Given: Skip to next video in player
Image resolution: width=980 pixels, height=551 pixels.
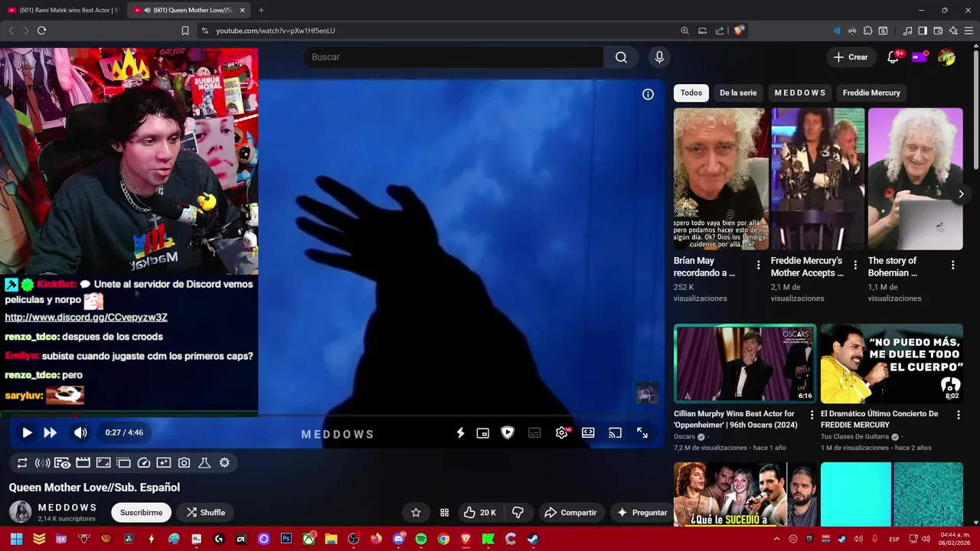Looking at the screenshot, I should [x=51, y=432].
